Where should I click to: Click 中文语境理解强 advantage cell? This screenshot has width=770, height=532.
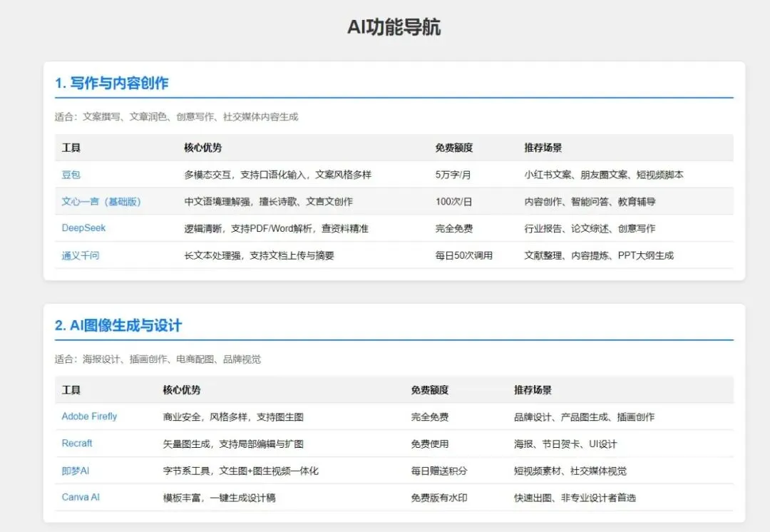click(269, 201)
